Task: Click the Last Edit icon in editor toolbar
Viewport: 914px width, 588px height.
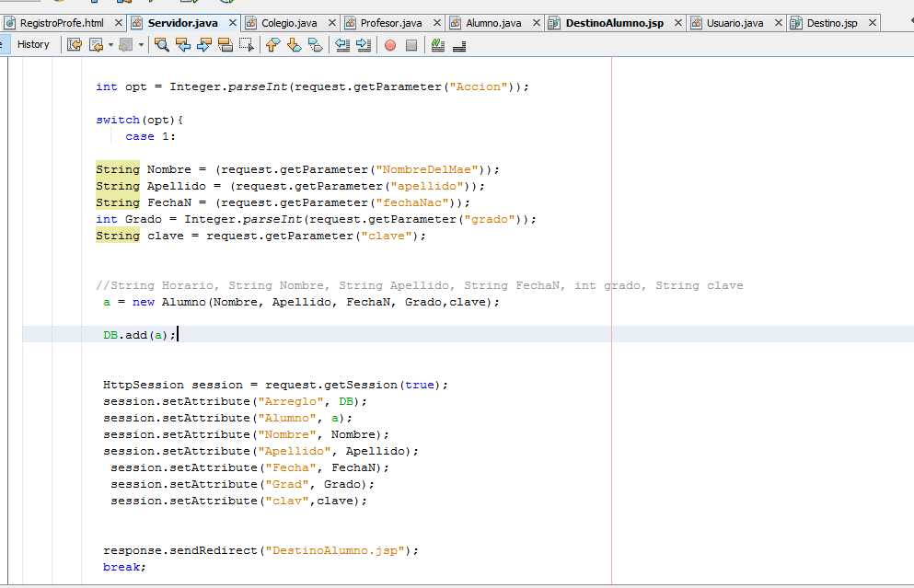Action: pyautogui.click(x=74, y=45)
